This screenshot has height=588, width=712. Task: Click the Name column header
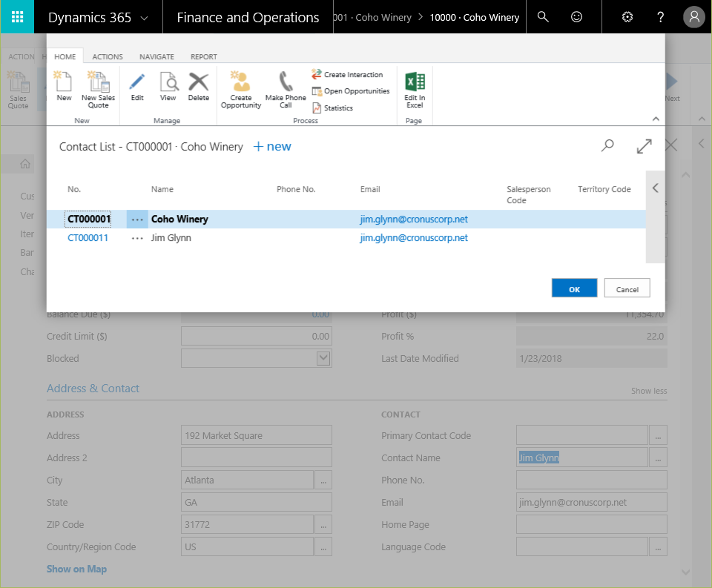click(162, 189)
